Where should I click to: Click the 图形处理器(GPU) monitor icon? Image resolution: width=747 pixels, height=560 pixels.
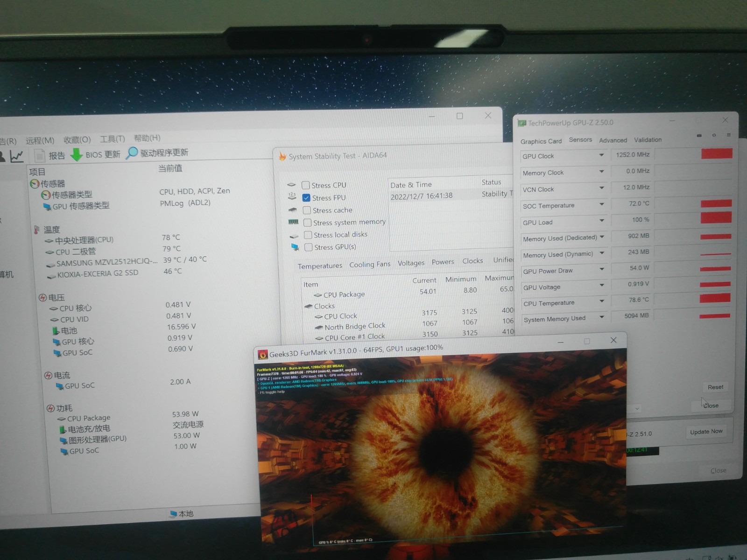click(x=63, y=440)
